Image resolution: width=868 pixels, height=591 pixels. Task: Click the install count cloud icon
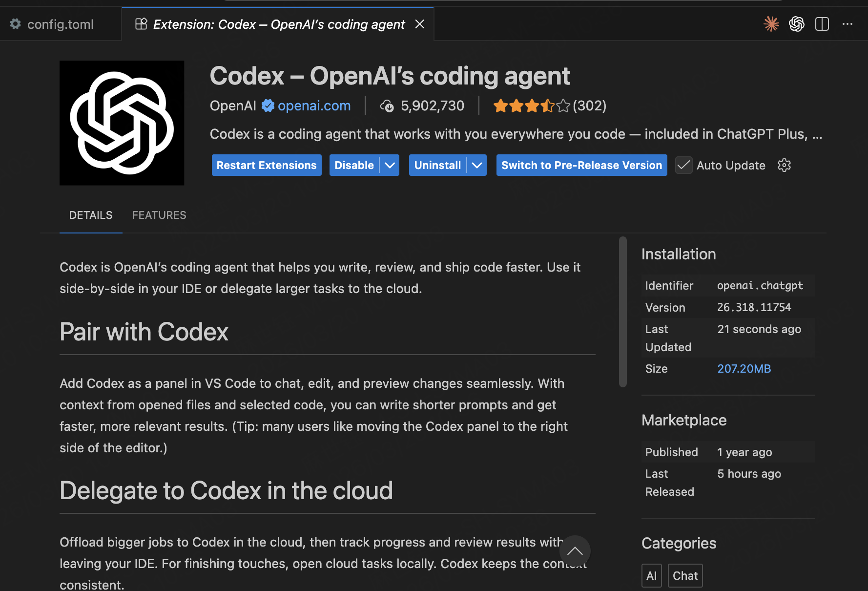(387, 106)
